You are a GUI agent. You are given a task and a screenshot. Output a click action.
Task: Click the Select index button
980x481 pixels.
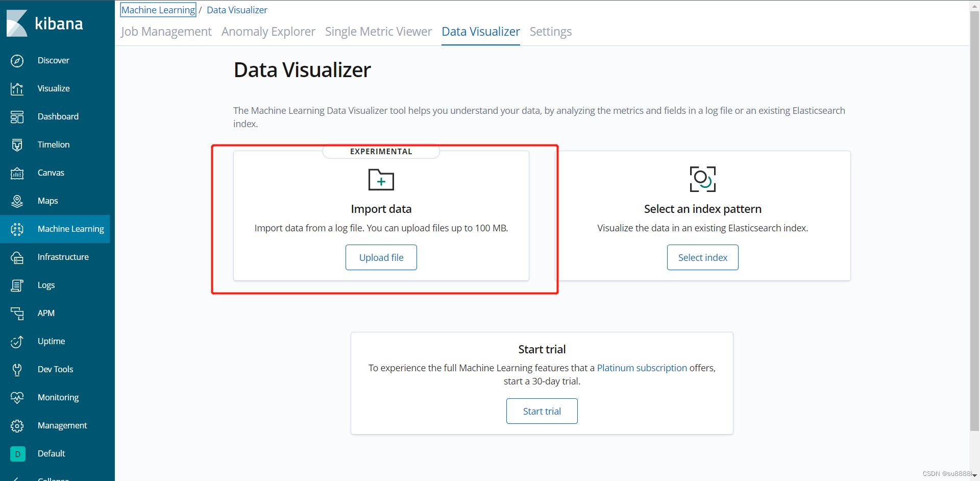[703, 257]
